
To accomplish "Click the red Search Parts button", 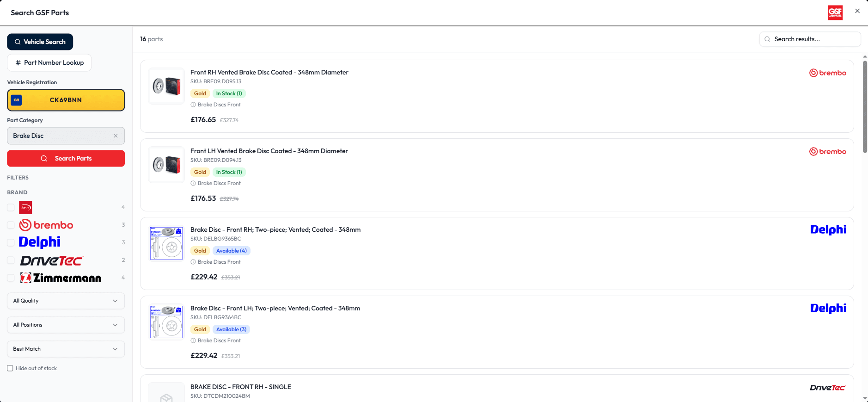I will tap(66, 158).
